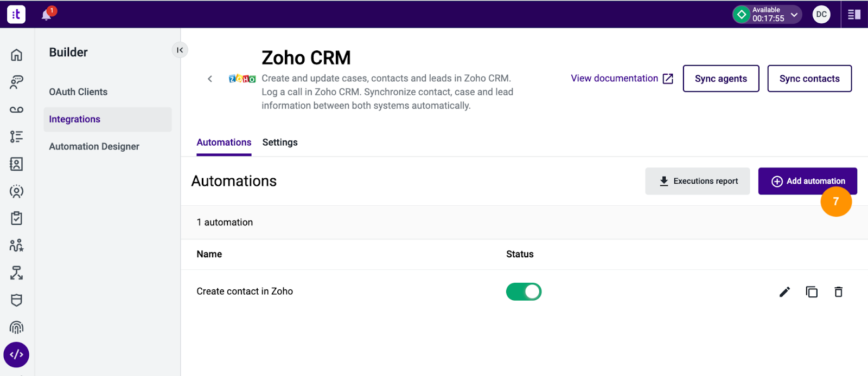This screenshot has width=868, height=376.
Task: Open the contacts book sidebar icon
Action: point(17,164)
